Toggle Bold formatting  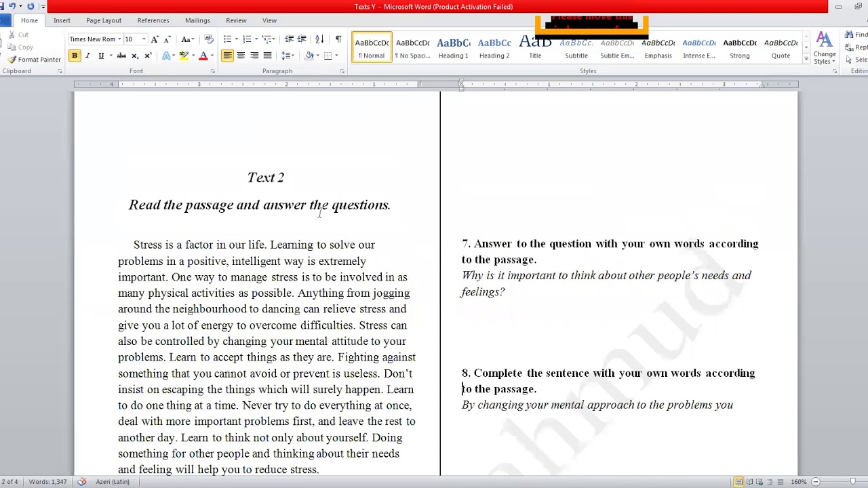(75, 56)
